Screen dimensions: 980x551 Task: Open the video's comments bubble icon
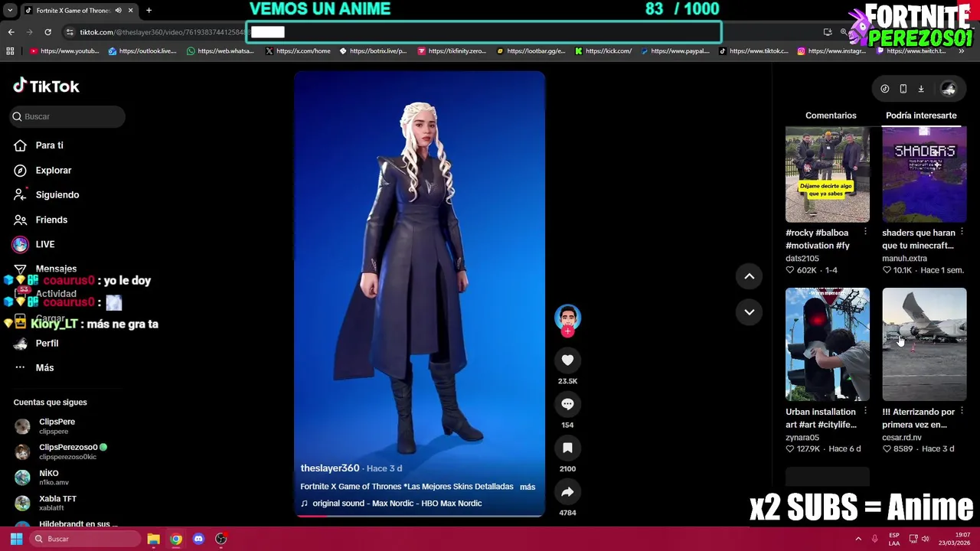point(567,404)
